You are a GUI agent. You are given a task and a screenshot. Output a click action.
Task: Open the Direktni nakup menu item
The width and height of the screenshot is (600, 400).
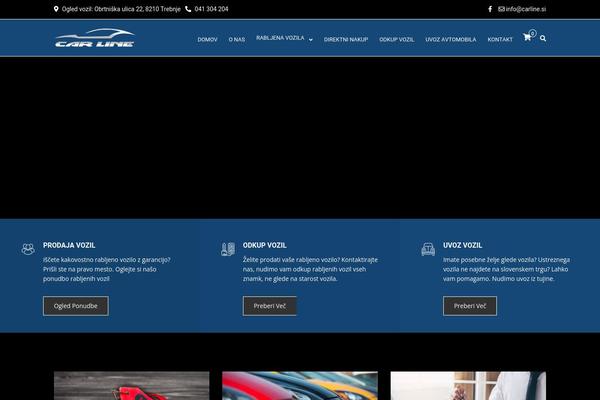click(346, 39)
